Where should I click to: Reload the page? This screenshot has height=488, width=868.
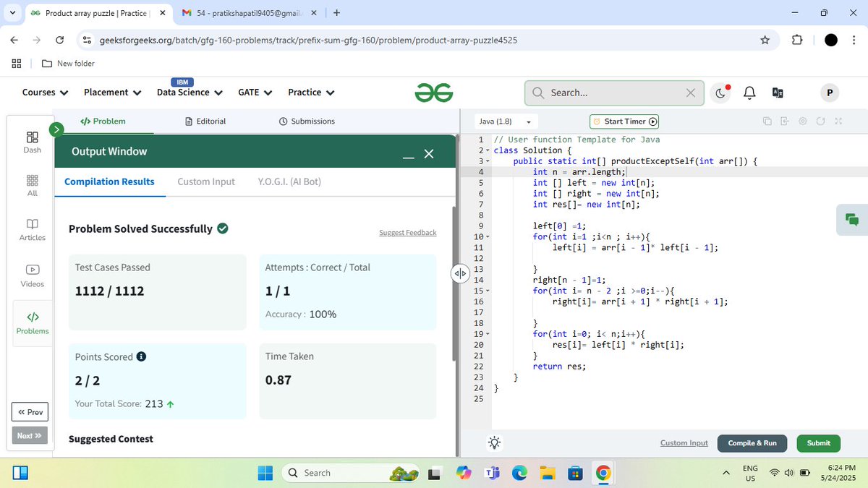[x=60, y=40]
